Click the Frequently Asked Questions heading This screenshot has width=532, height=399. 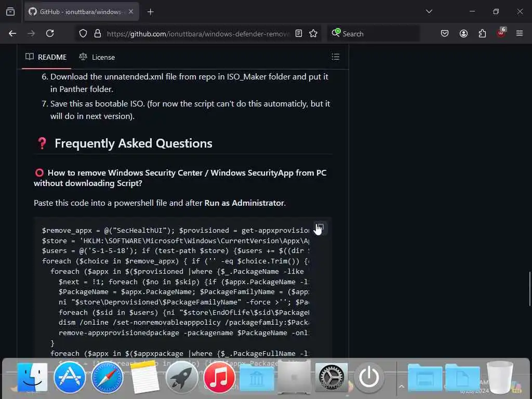point(134,143)
